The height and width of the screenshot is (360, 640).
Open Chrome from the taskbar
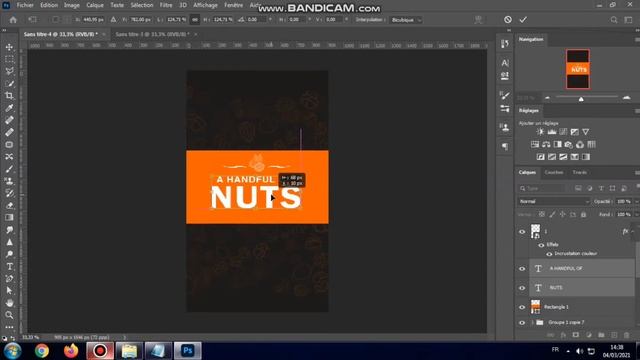tap(42, 351)
